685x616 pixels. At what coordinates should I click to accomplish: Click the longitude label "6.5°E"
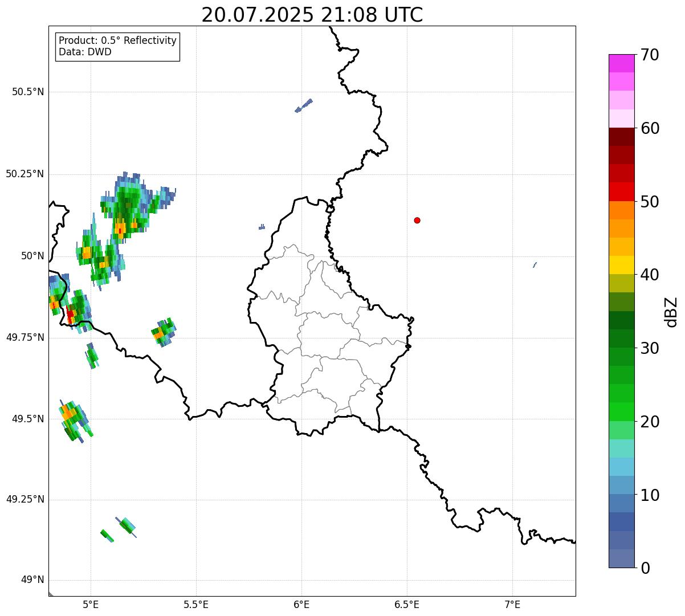pos(407,605)
